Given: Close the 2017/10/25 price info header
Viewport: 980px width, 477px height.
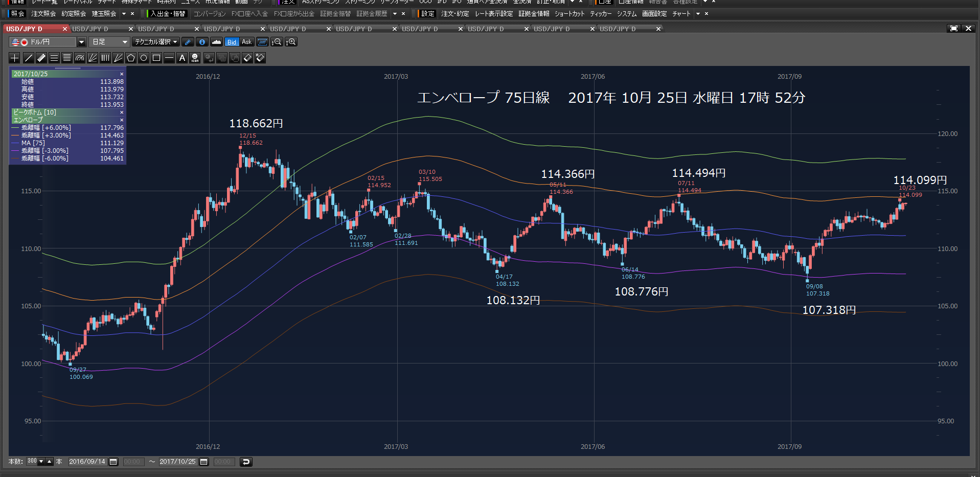Looking at the screenshot, I should point(122,74).
